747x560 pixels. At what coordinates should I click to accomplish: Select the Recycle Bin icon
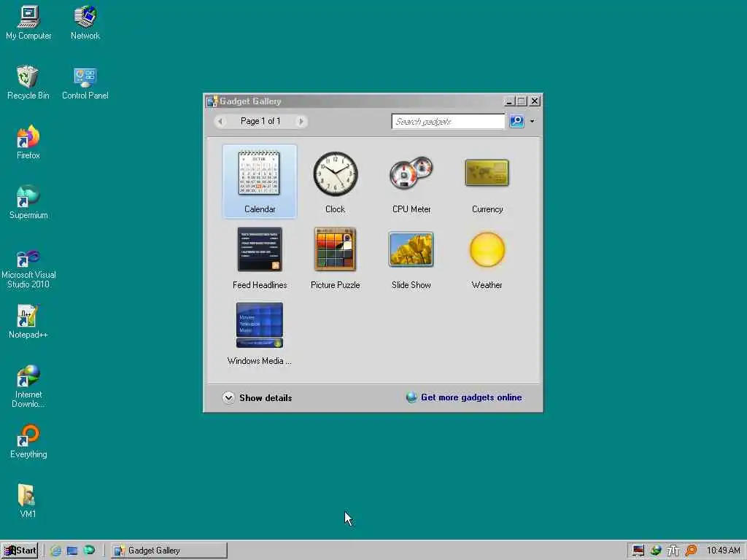(28, 82)
